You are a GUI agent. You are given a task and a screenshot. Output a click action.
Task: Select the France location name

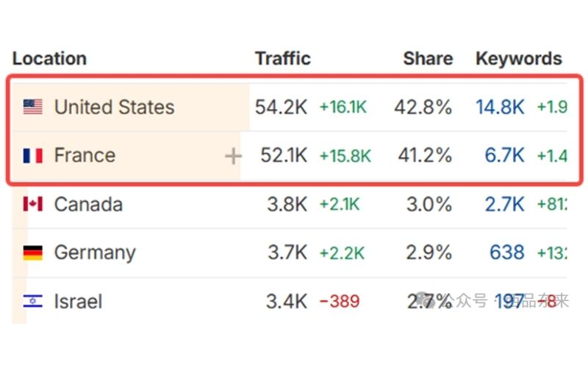click(85, 155)
